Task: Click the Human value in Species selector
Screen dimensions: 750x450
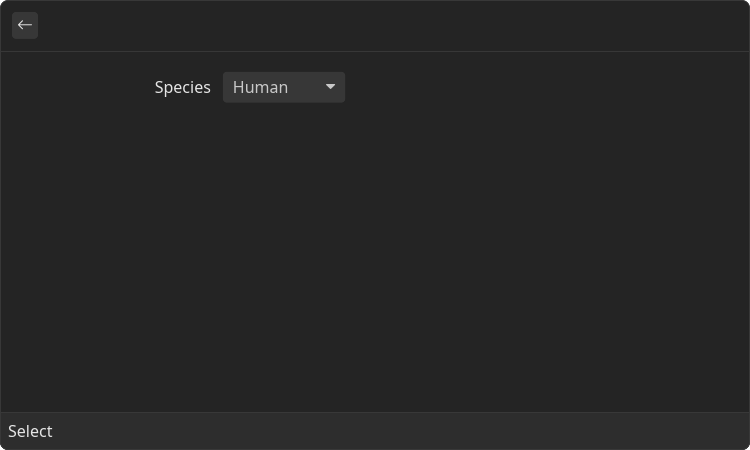Action: 260,87
